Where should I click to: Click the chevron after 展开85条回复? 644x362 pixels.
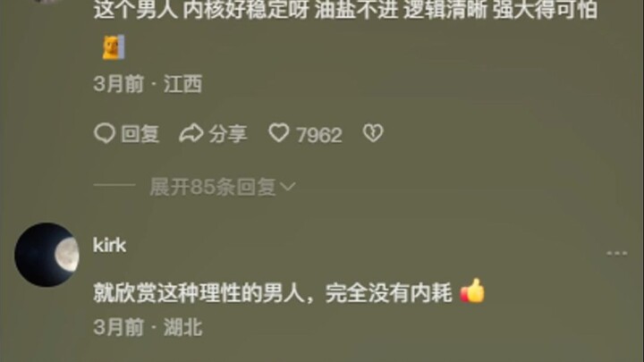[288, 187]
